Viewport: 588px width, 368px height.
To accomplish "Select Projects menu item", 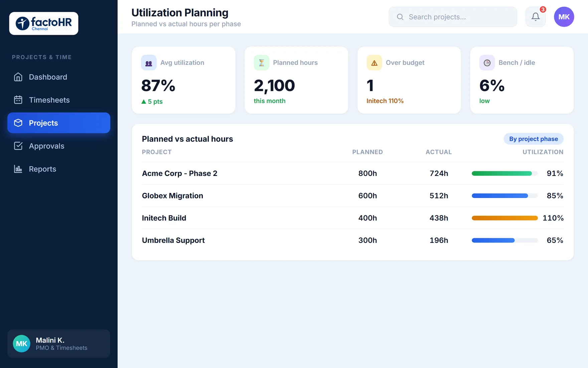I will [x=59, y=123].
